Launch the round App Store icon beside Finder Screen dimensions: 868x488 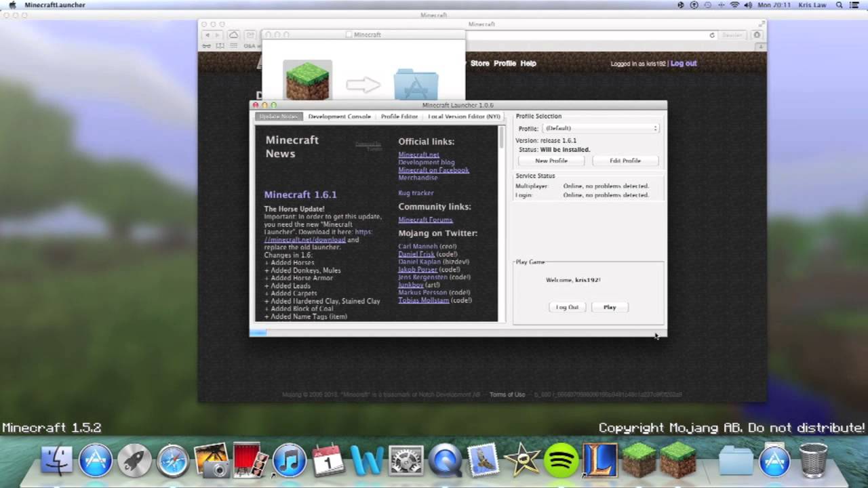point(96,460)
